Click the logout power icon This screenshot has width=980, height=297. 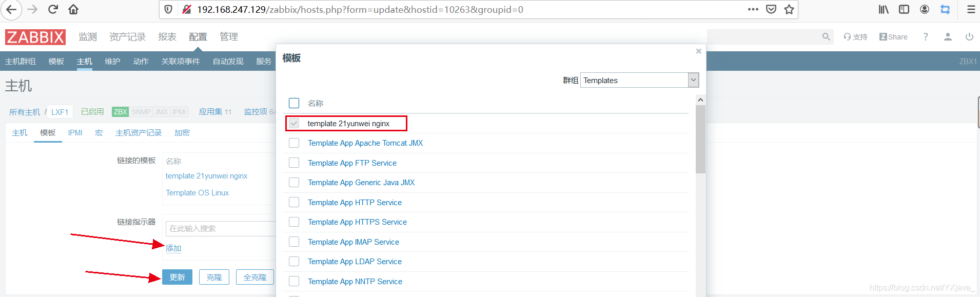(x=969, y=37)
